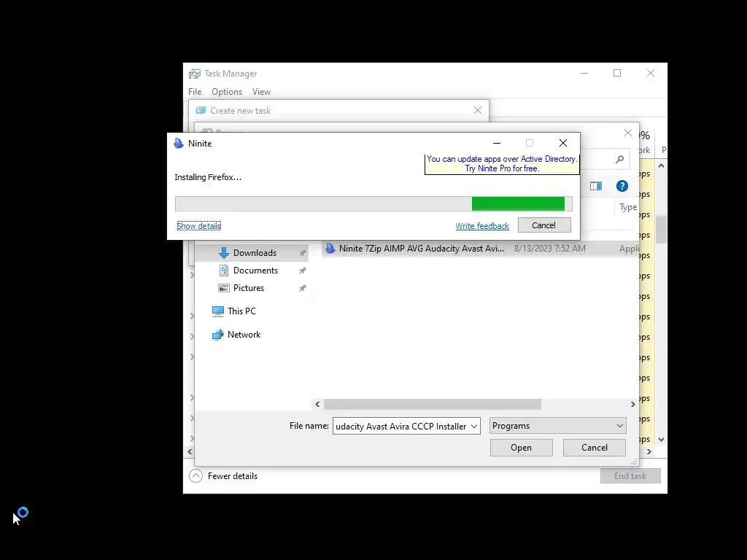This screenshot has height=560, width=747.
Task: Click the pin icon next to Pictures
Action: click(x=302, y=288)
